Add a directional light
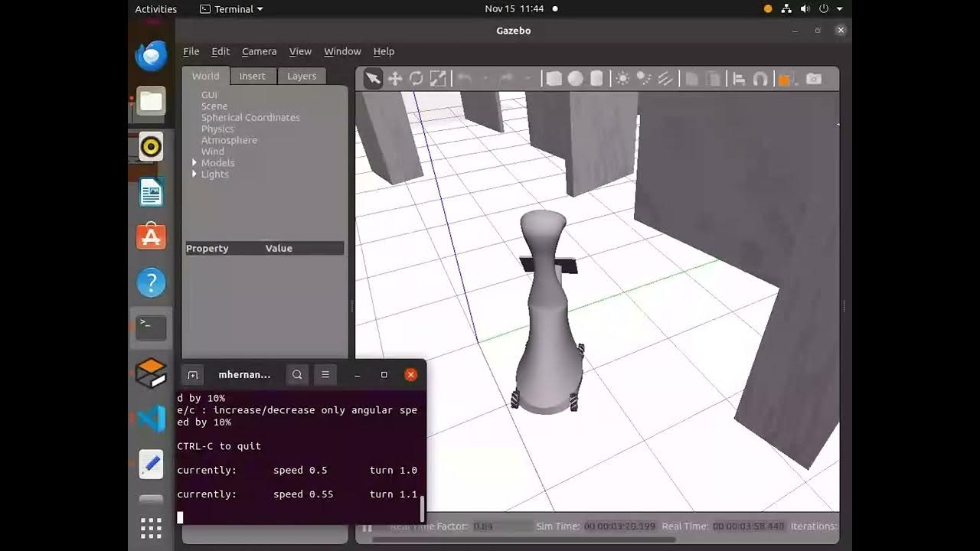This screenshot has height=551, width=980. 665,79
